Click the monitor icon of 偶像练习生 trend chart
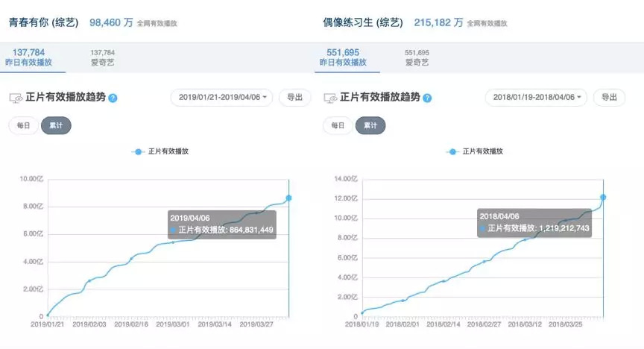This screenshot has height=349, width=644. click(x=330, y=98)
